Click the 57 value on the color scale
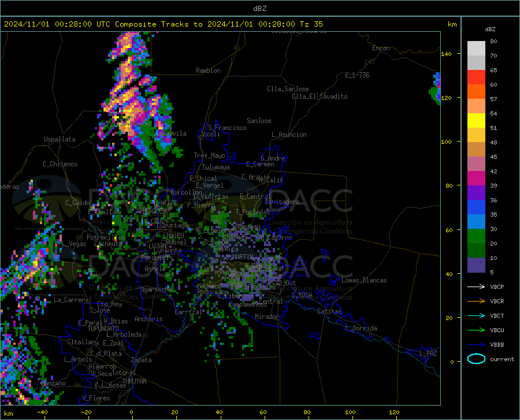Image resolution: width=520 pixels, height=420 pixels. click(x=493, y=99)
